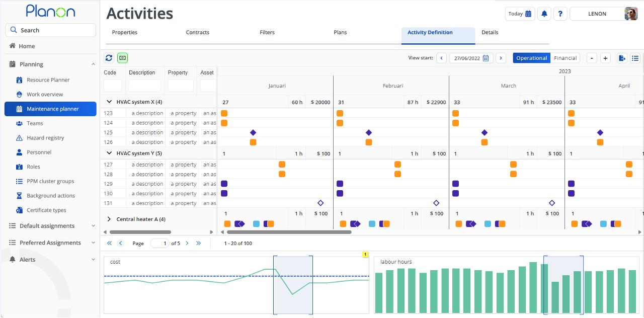Go to the previous page
Viewport: 644px width, 318px height.
pos(121,243)
